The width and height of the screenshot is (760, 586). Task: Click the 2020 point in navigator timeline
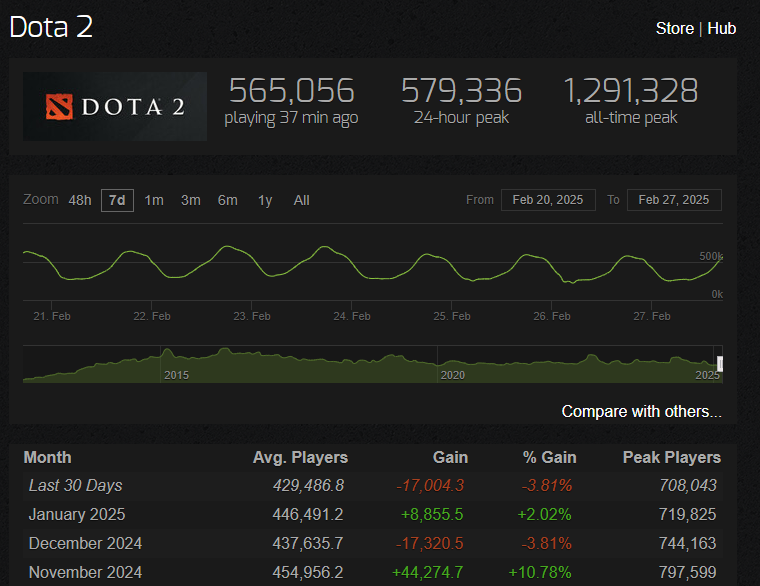pos(452,374)
